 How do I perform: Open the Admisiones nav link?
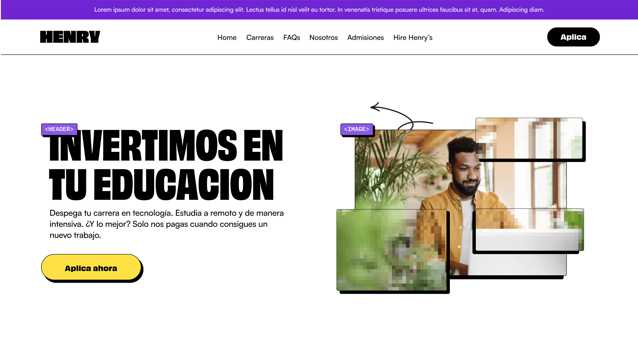[365, 37]
